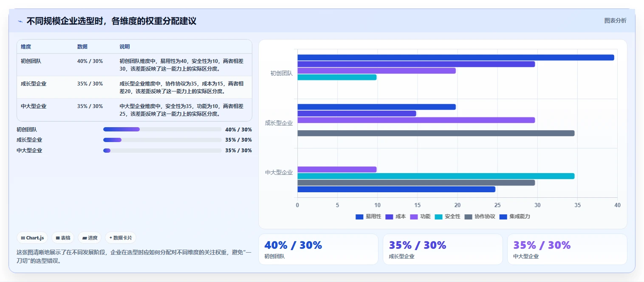Click the 成本 bar for 成长型企业
This screenshot has width=644, height=282.
click(357, 114)
